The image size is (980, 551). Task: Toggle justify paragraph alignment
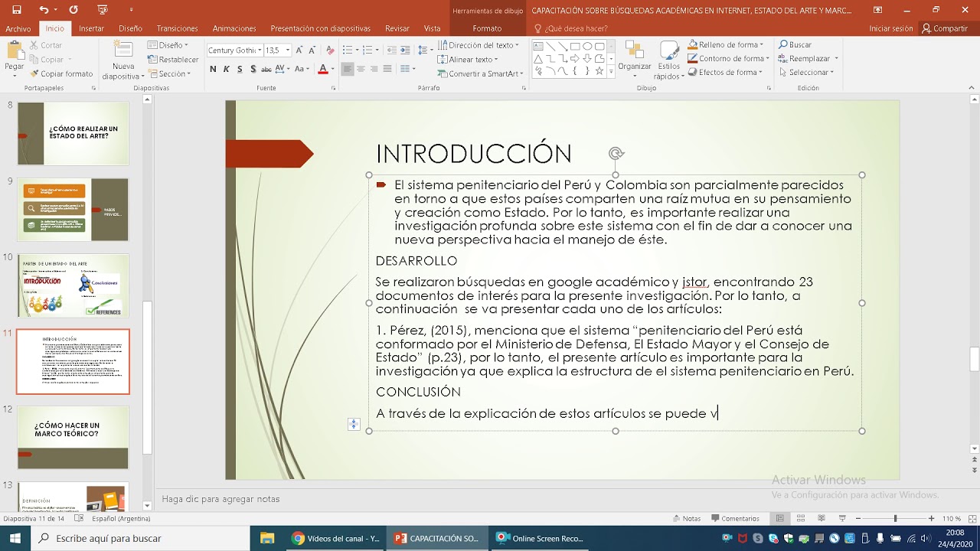(x=387, y=69)
